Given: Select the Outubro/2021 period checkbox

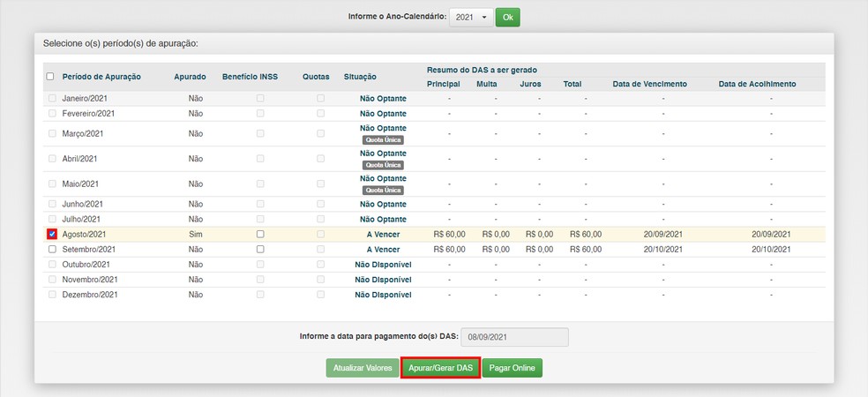Looking at the screenshot, I should [x=51, y=265].
